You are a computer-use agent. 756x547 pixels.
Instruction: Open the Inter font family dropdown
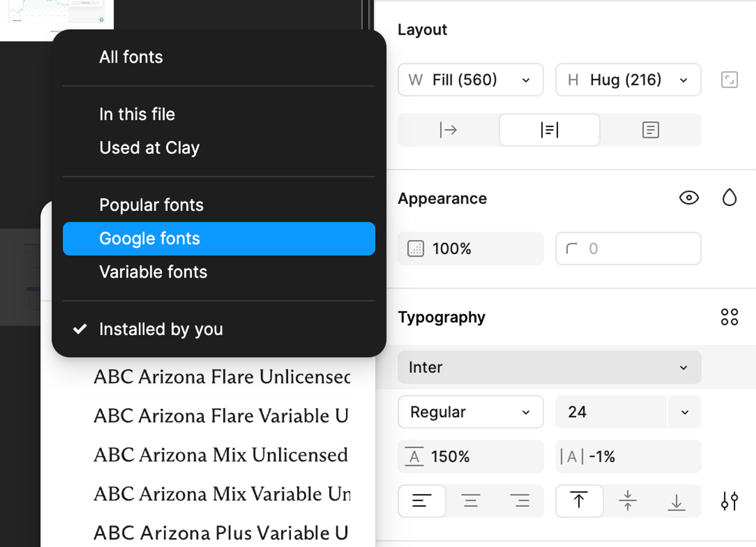(549, 367)
